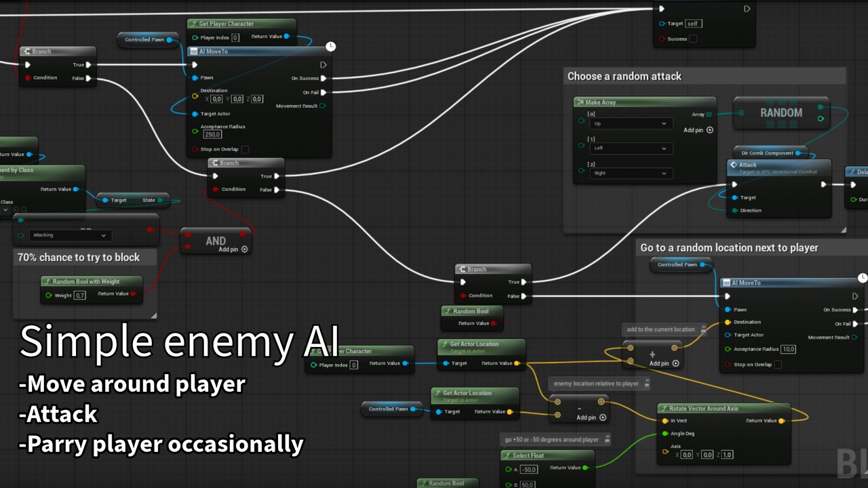Open the 'Left' dropdown in Make Array
The image size is (868, 488).
(631, 148)
